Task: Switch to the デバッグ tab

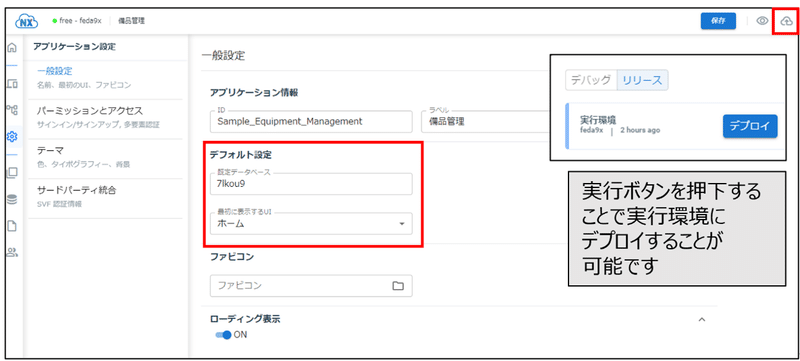Action: 591,80
